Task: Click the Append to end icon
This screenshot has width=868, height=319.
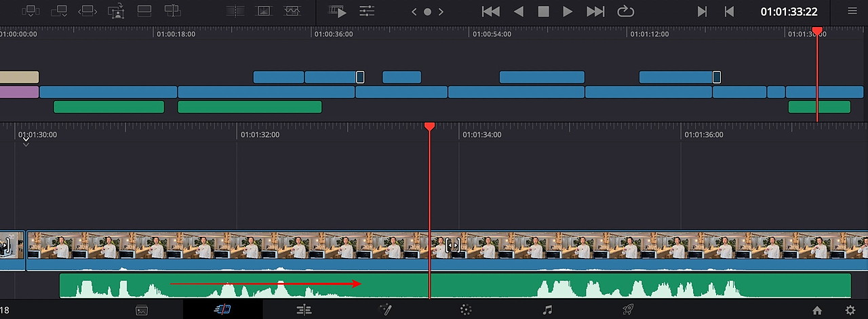Action: coord(59,11)
